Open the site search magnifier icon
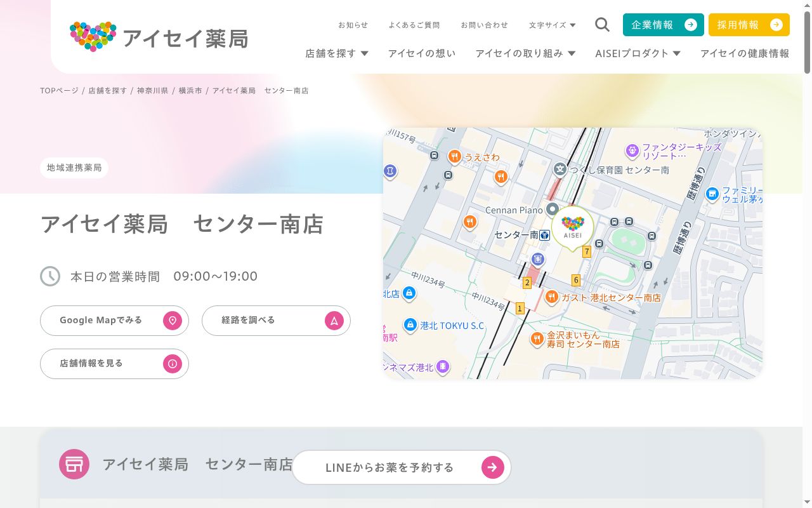The height and width of the screenshot is (508, 812). 602,25
